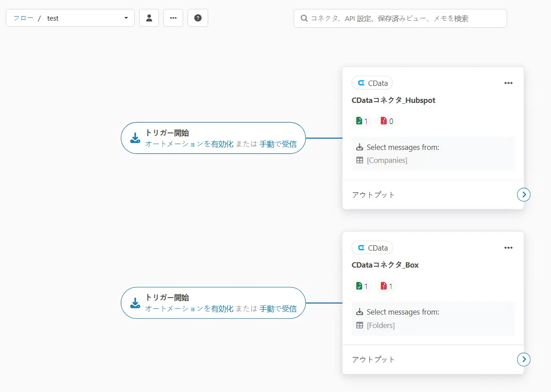
Task: Open the help question mark button
Action: pyautogui.click(x=198, y=18)
